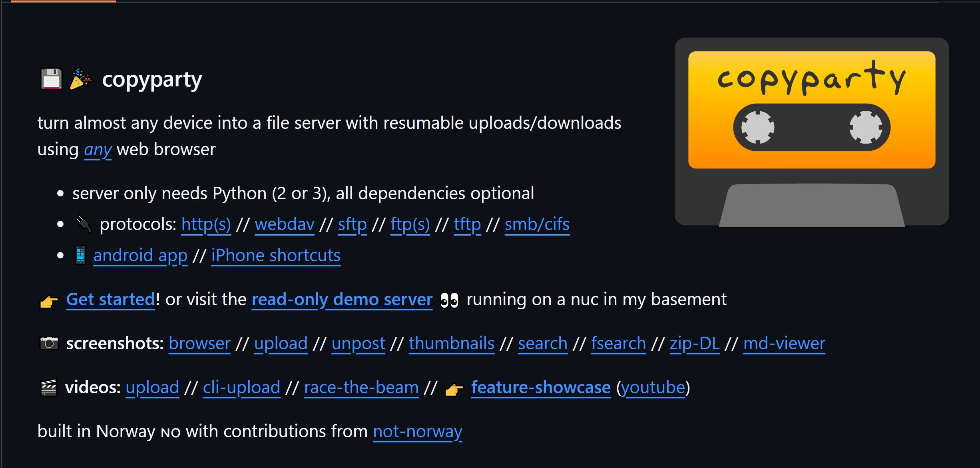
Task: Open the Get started link
Action: (110, 299)
